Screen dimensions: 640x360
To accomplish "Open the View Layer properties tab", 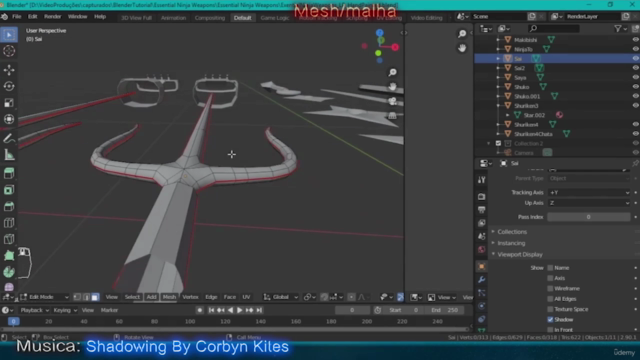I will (x=482, y=223).
